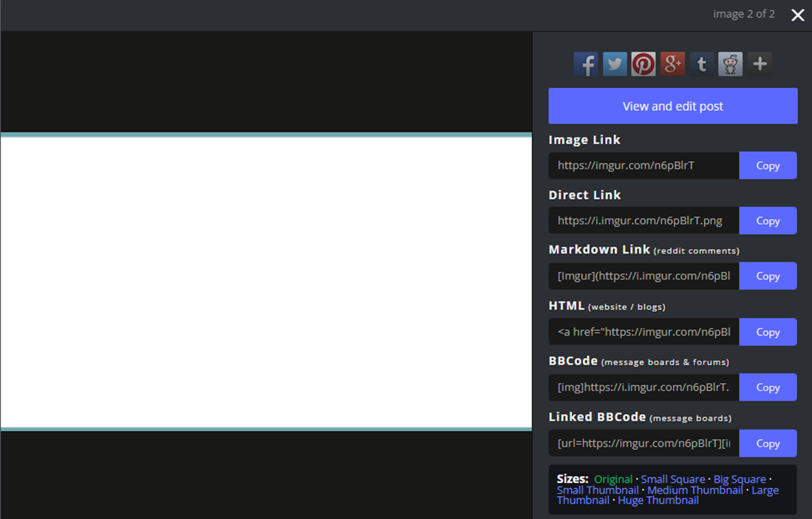
Task: Copy the Image Link URL
Action: click(768, 166)
